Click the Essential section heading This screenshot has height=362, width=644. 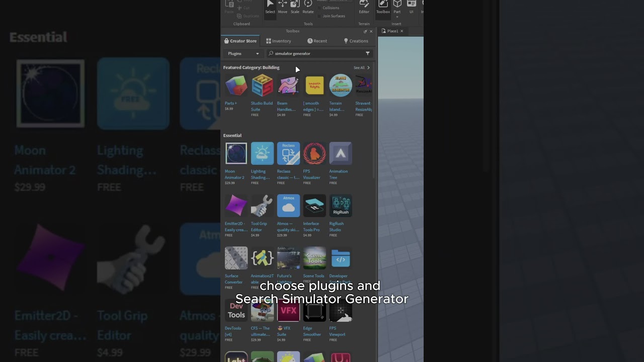point(232,135)
